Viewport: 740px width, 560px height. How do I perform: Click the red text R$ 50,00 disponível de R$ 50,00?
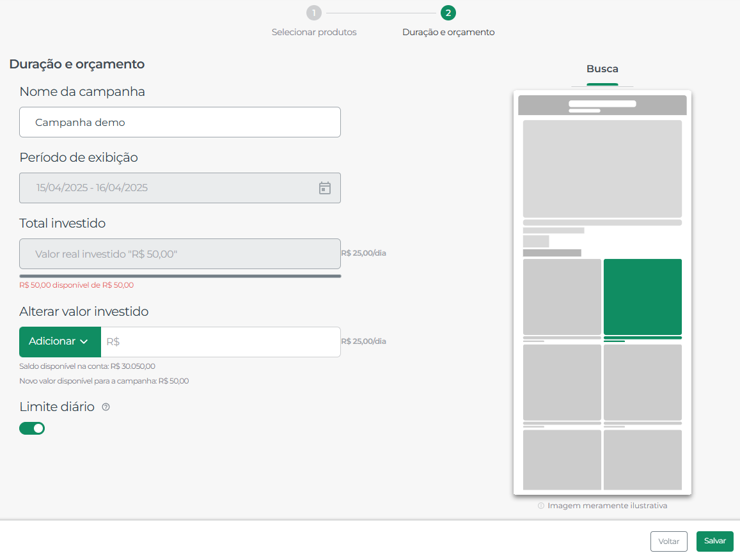click(x=77, y=285)
